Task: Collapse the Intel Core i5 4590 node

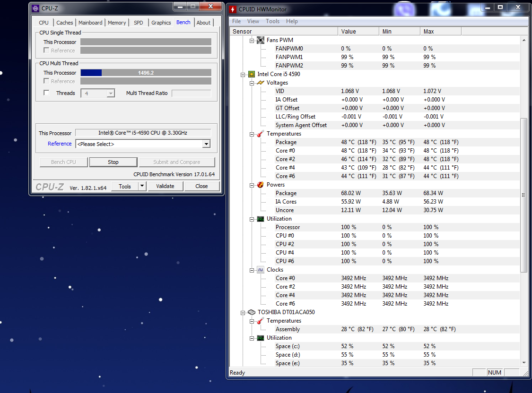Action: click(243, 75)
